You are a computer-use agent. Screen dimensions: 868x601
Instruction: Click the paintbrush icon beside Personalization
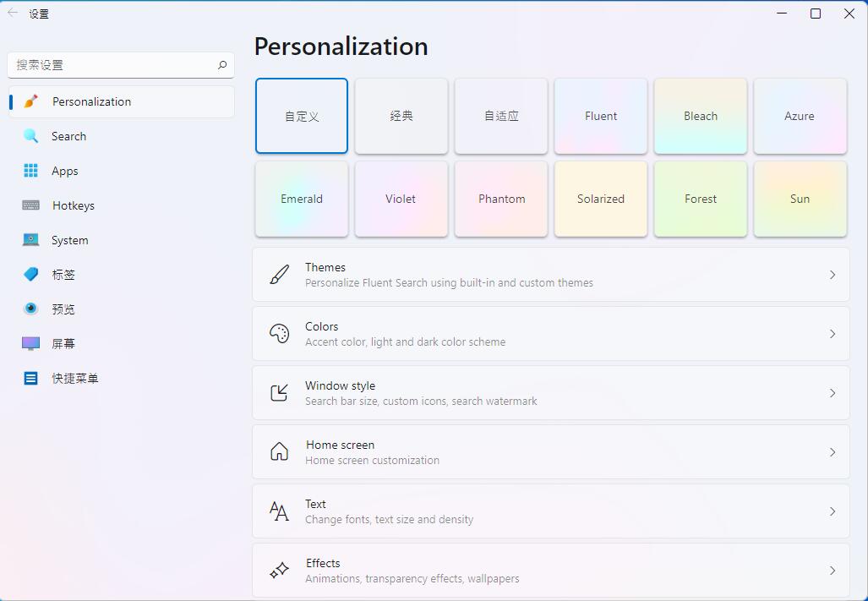pos(31,101)
